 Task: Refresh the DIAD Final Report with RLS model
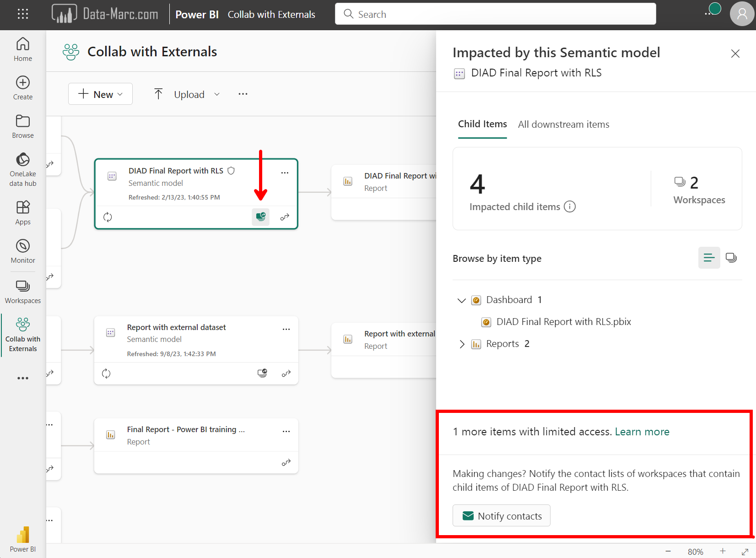[x=108, y=217]
